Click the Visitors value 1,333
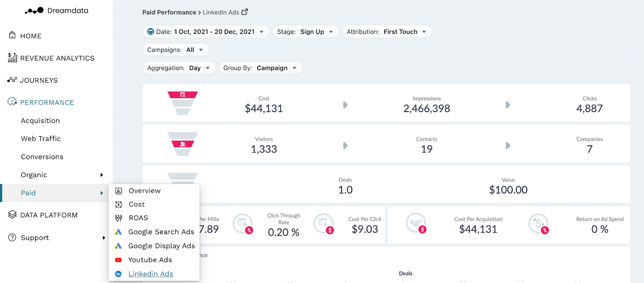Image resolution: width=644 pixels, height=283 pixels. 264,149
